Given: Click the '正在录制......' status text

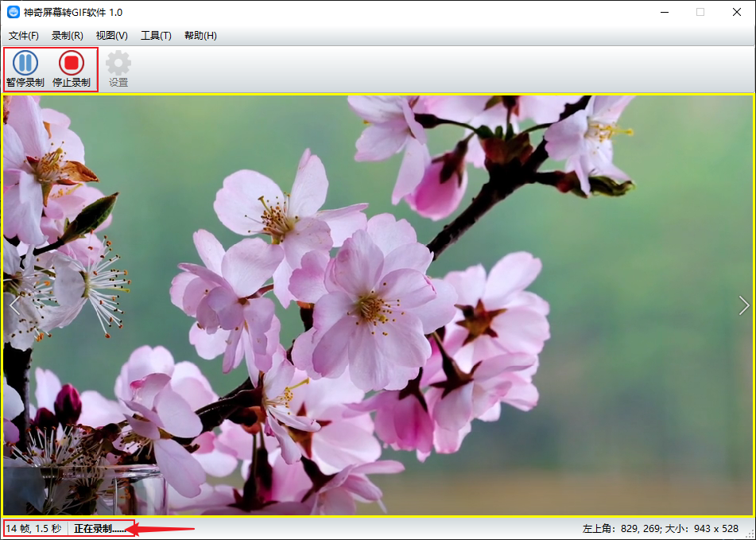Looking at the screenshot, I should pyautogui.click(x=100, y=529).
